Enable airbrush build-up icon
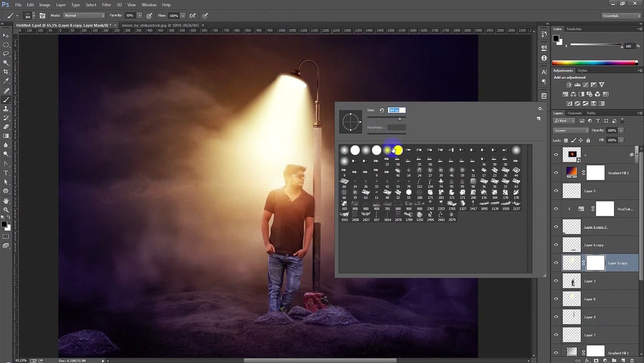The height and width of the screenshot is (363, 644). click(x=192, y=16)
